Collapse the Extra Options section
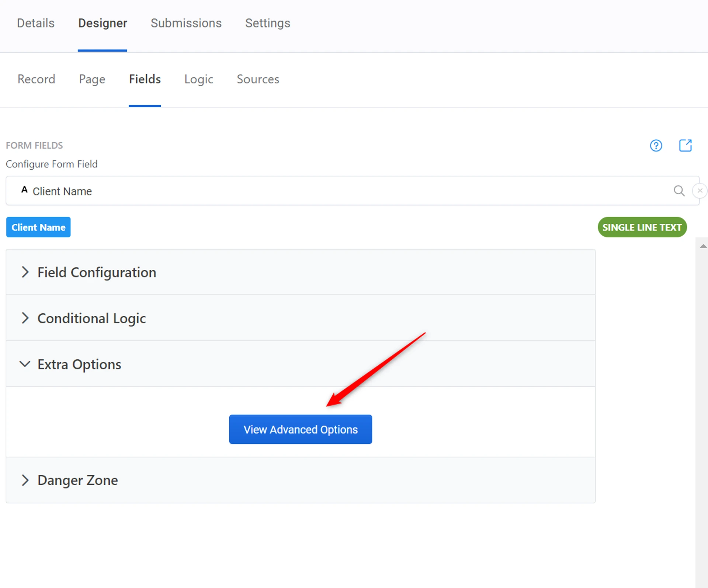 tap(79, 364)
